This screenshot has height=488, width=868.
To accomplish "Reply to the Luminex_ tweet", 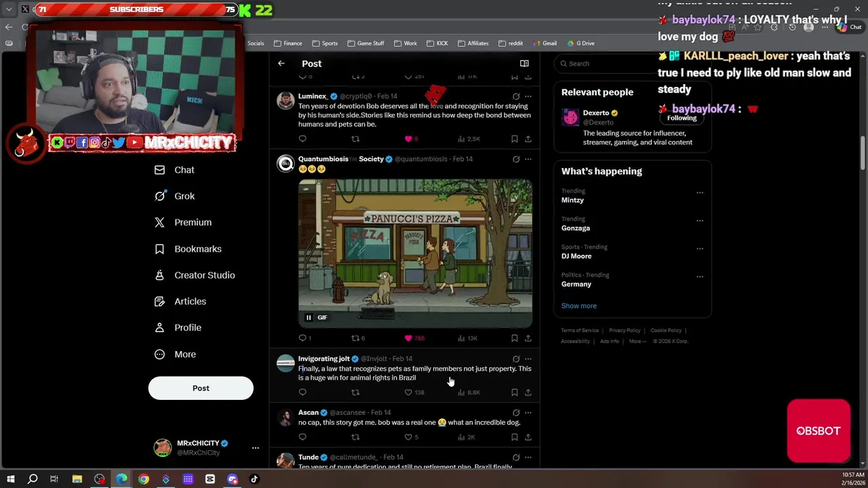I will pos(302,139).
